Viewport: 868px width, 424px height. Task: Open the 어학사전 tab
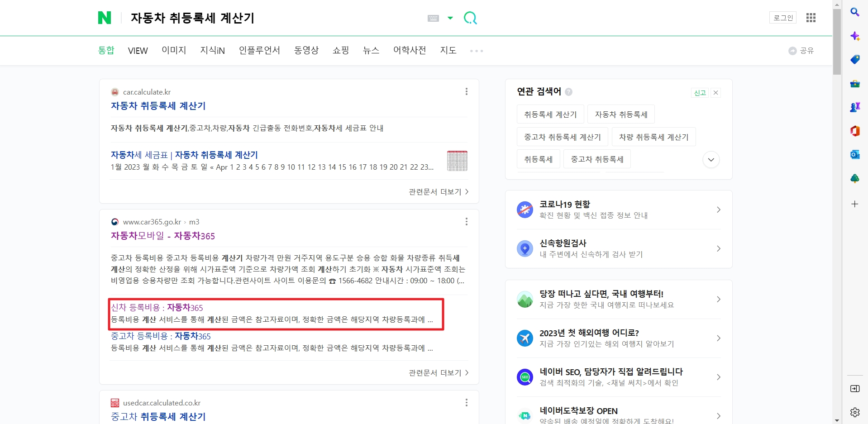410,50
